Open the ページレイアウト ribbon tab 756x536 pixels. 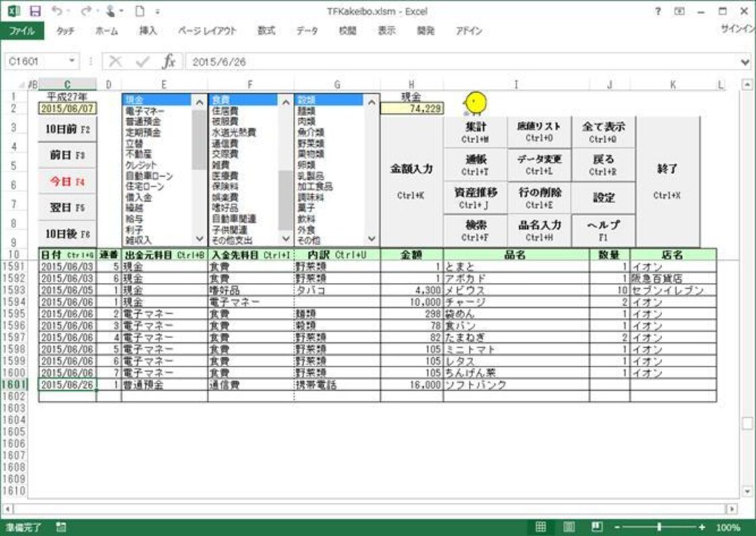tap(207, 30)
